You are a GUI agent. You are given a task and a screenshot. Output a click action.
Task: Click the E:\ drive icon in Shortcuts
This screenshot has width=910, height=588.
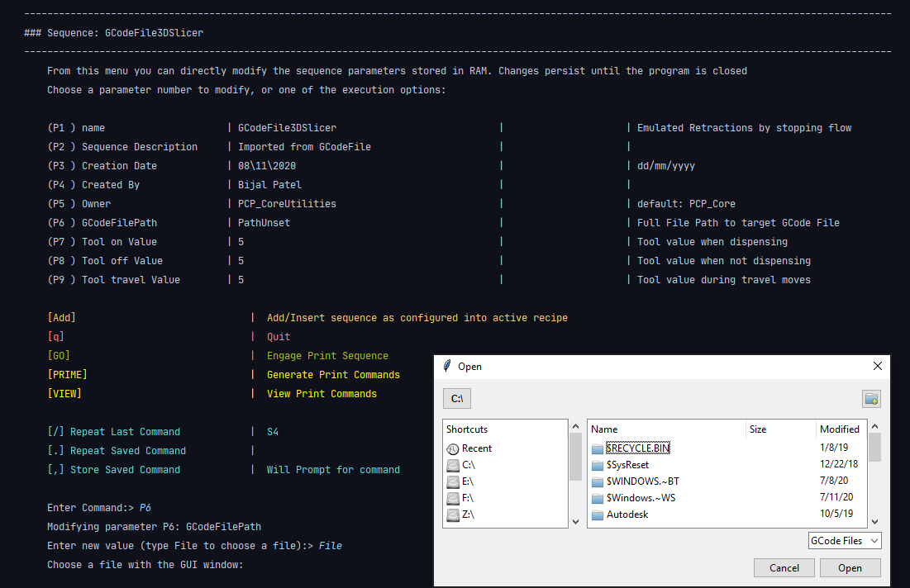(453, 482)
